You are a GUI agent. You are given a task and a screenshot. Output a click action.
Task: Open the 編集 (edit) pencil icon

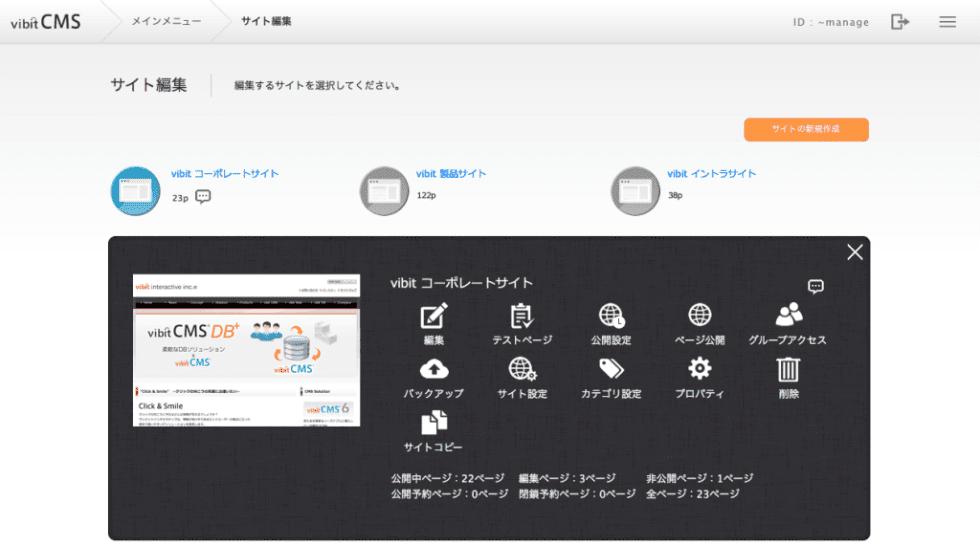[433, 316]
